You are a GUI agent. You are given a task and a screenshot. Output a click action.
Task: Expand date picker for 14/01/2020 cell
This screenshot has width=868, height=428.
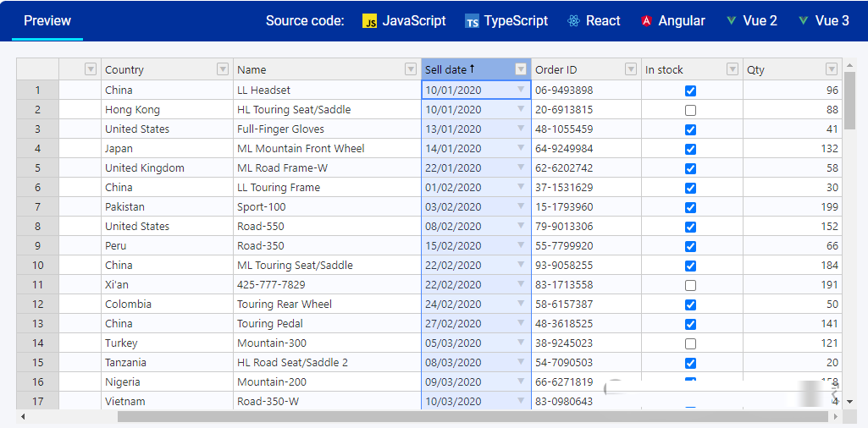(x=521, y=148)
